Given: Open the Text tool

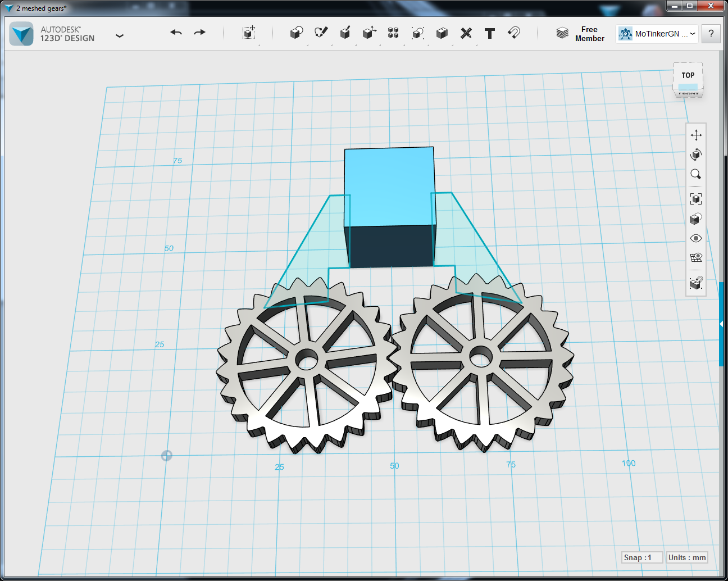Looking at the screenshot, I should (x=489, y=33).
